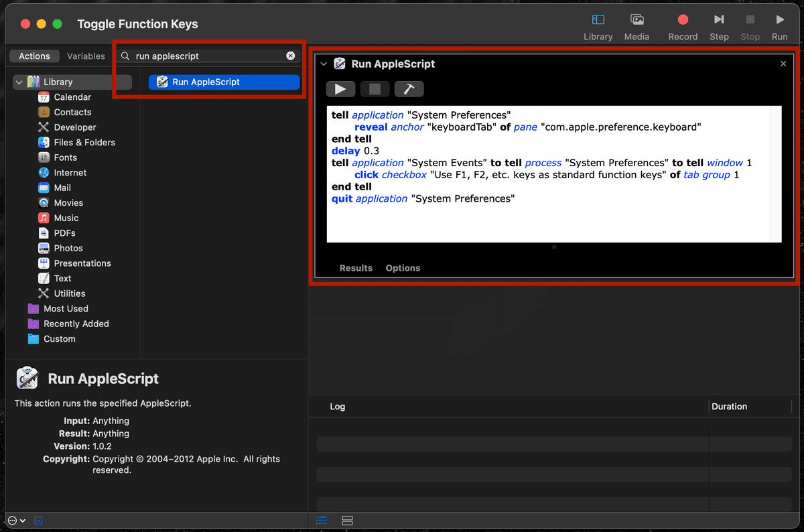Open the Media browser from the toolbar
Screen dimensions: 804x532
[636, 25]
